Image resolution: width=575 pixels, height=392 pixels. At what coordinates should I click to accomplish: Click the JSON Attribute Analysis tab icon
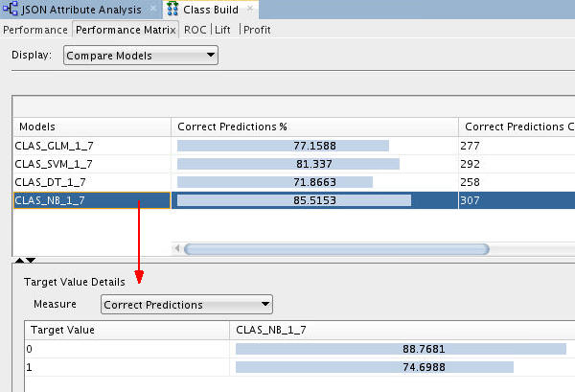click(11, 10)
